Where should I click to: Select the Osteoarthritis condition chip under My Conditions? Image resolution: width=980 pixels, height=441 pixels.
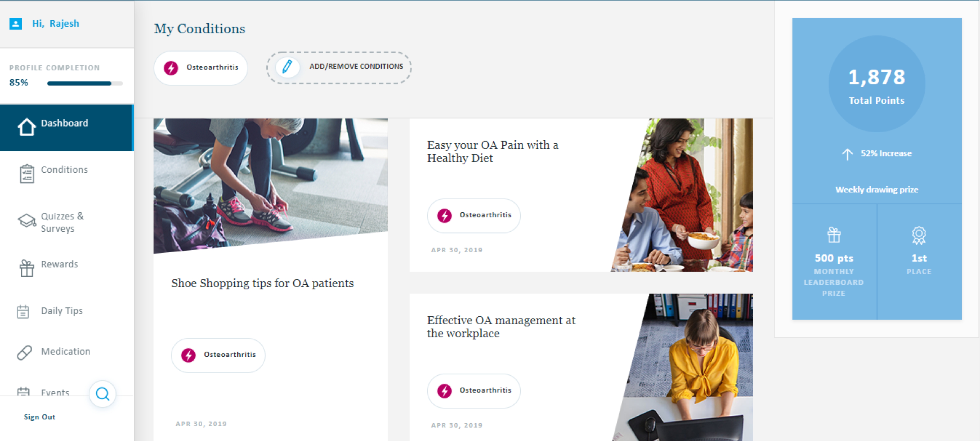click(x=201, y=68)
